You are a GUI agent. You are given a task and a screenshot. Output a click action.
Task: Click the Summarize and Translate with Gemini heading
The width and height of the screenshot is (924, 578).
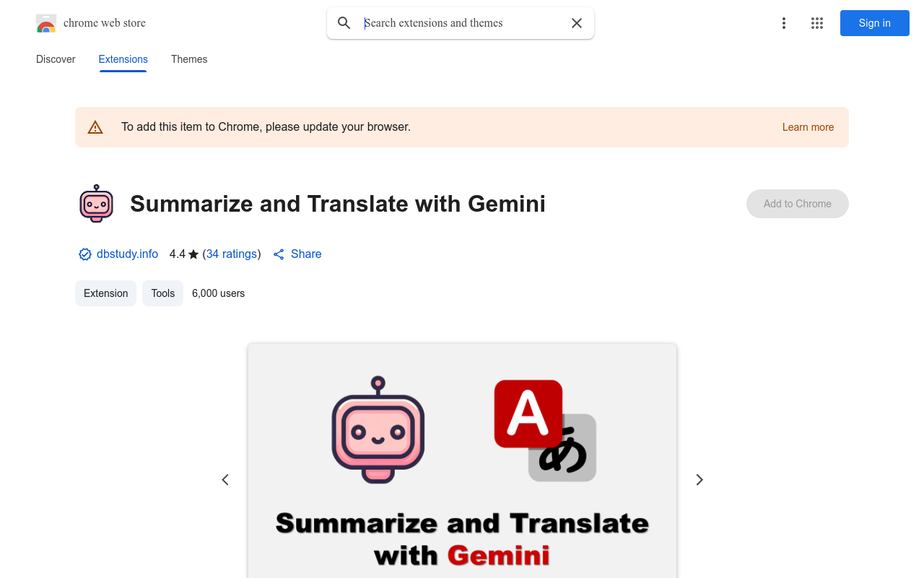pyautogui.click(x=338, y=204)
